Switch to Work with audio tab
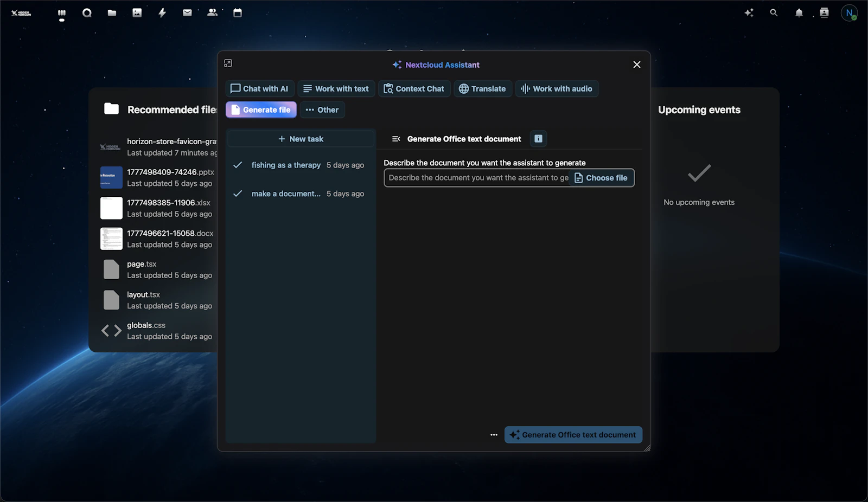The image size is (868, 502). click(x=557, y=89)
